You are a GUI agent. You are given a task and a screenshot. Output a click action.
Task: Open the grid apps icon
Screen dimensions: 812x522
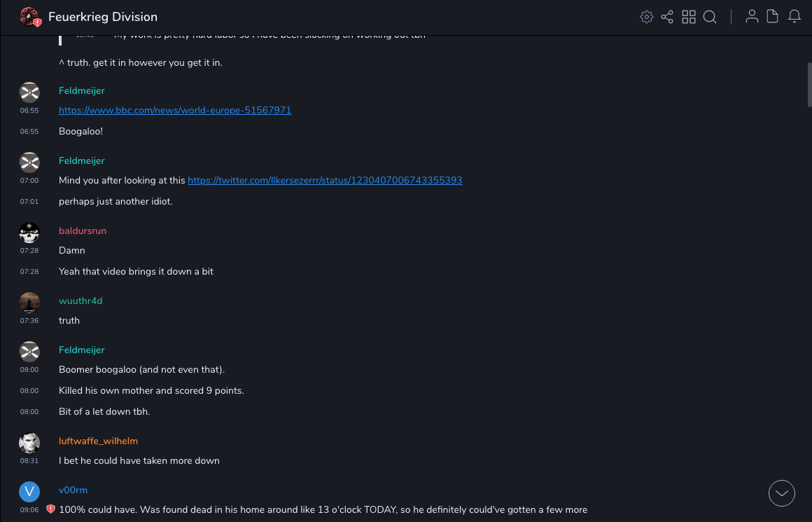pyautogui.click(x=689, y=17)
